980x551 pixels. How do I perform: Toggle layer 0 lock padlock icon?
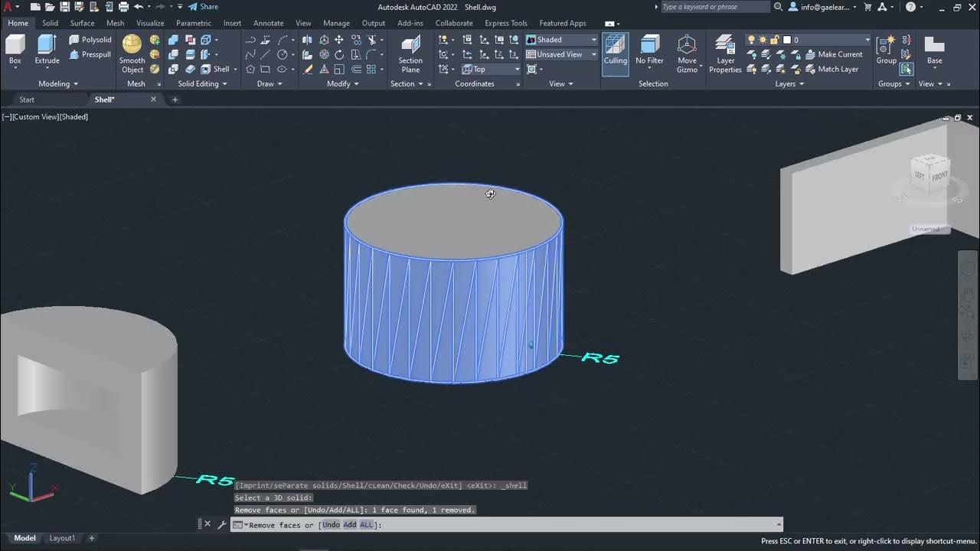click(774, 40)
